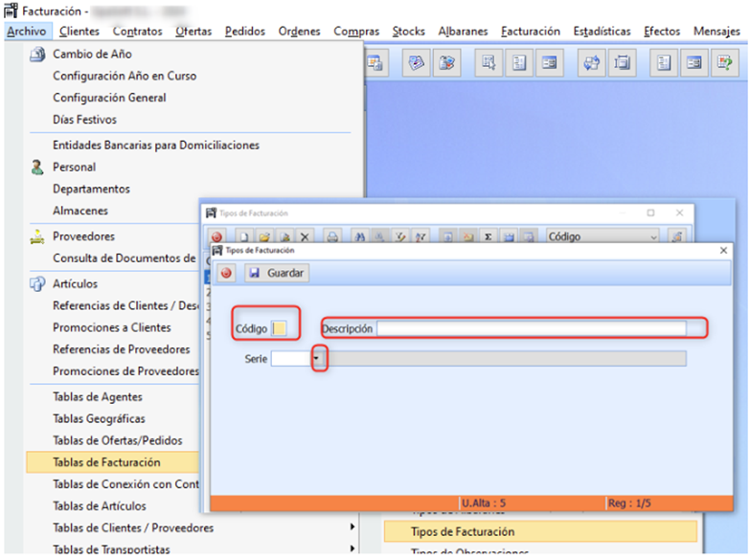
Task: Select Cambio de Año menu entry
Action: 92,55
